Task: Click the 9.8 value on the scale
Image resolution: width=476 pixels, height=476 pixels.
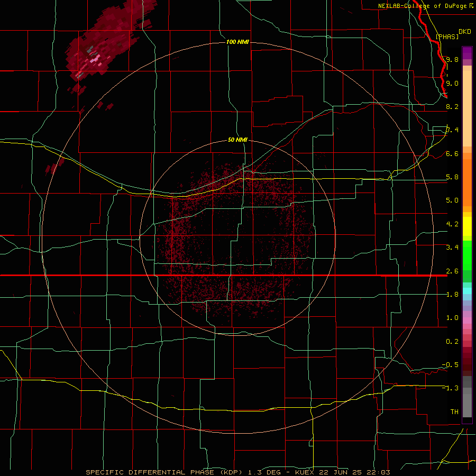Action: click(x=452, y=59)
